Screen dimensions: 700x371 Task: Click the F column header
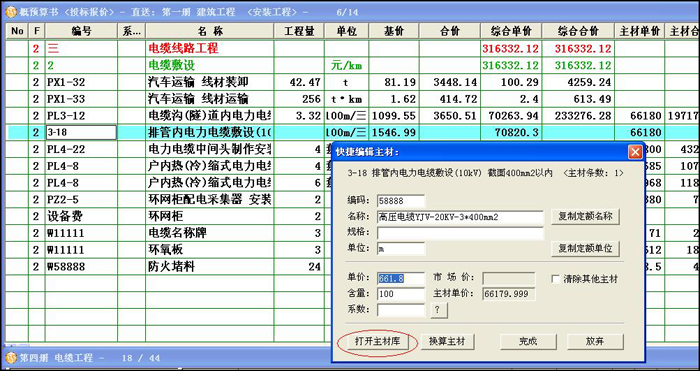tap(37, 31)
